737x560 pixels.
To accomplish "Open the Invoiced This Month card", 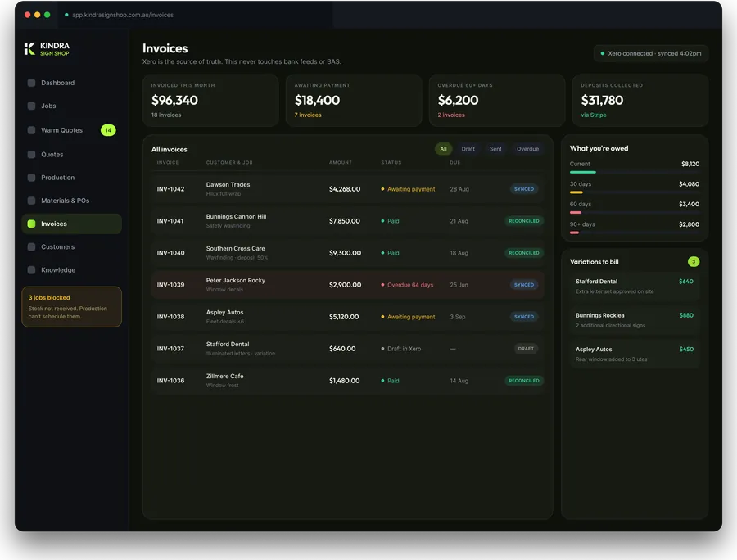I will [210, 101].
